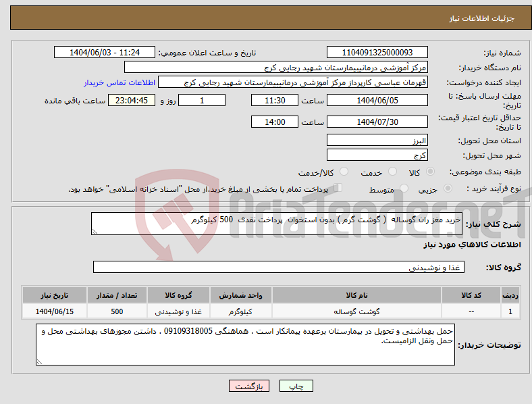
Task: Click the announcement date field 1404/06/03 - 11:24
Action: tap(105, 52)
